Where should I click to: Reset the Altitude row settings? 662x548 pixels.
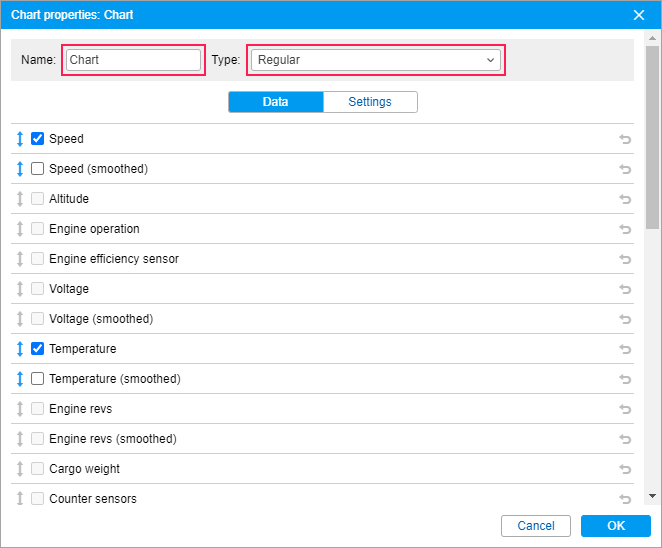625,199
